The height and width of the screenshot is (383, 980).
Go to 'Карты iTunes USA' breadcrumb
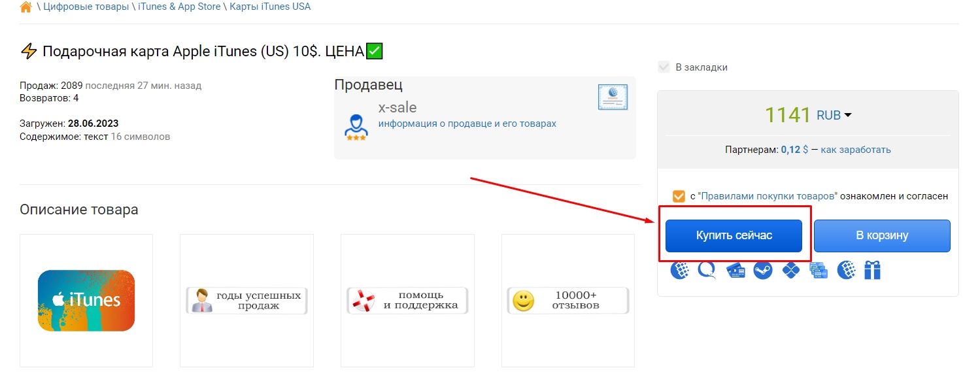point(270,7)
